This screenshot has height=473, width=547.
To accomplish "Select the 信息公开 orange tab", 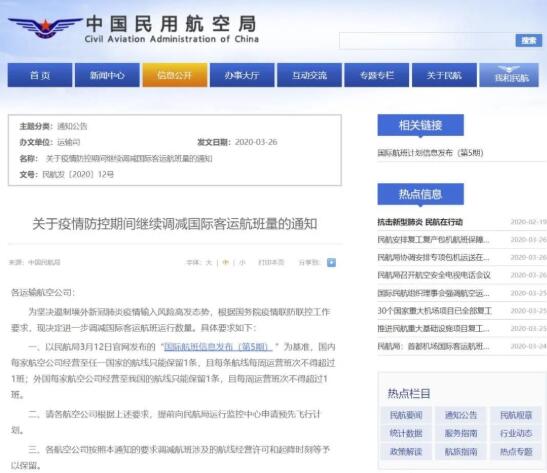I will click(x=174, y=75).
